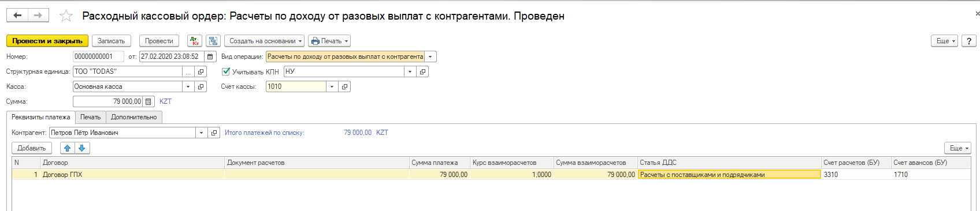
Task: Move row down with blue arrow
Action: coord(82,148)
